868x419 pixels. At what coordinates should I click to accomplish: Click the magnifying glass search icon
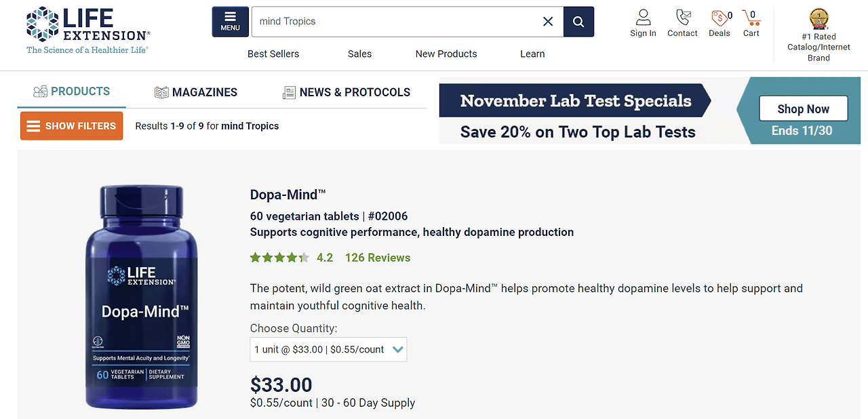tap(578, 22)
